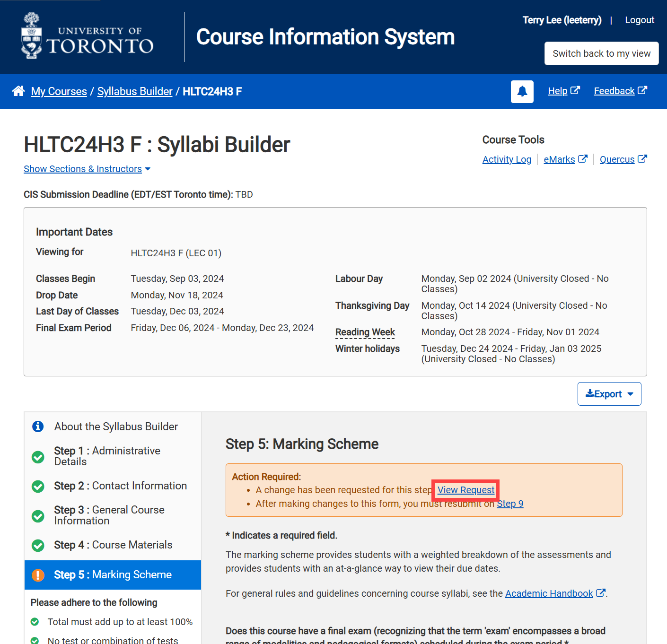Click the green checkmark icon for Step 2
The width and height of the screenshot is (667, 644).
point(38,486)
